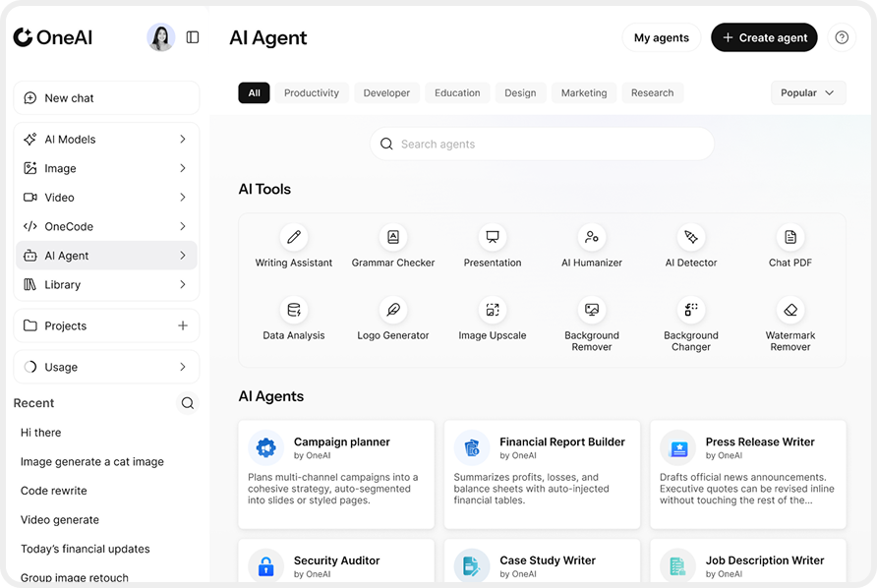
Task: Open help with the question mark icon
Action: [842, 37]
